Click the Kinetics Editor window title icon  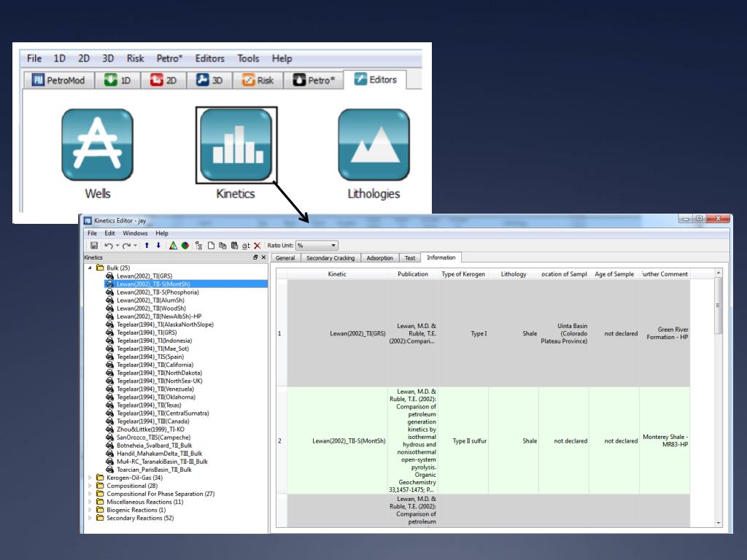(x=88, y=220)
